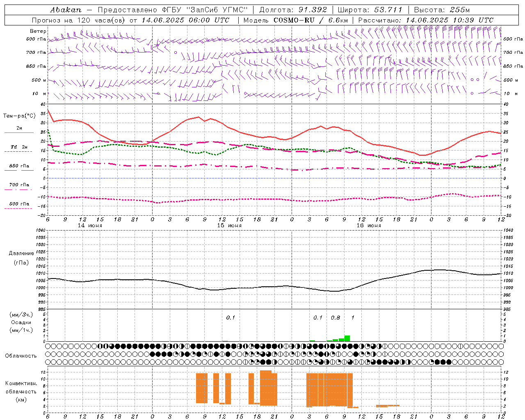The image size is (525, 420).
Task: Click the Тем-ра(°C) axis title
Action: tap(19, 116)
